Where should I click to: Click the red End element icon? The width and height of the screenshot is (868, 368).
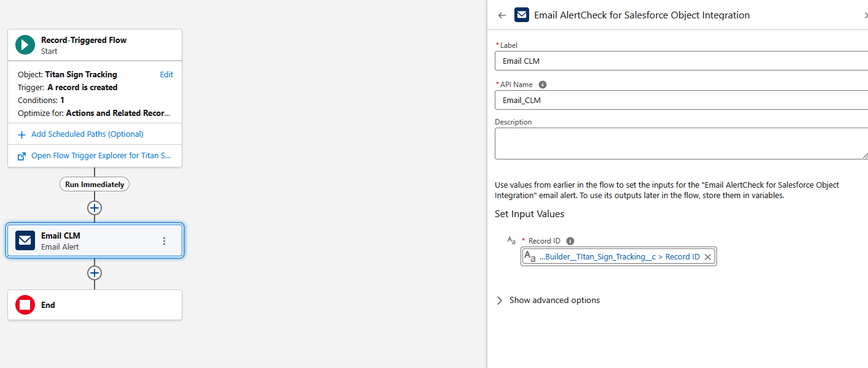[x=25, y=305]
